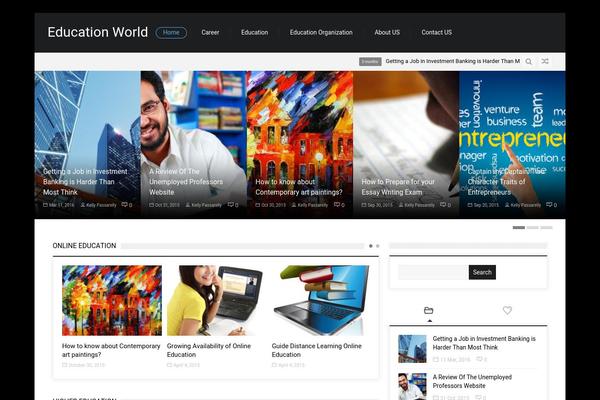Select first slider pagination bar
The width and height of the screenshot is (600, 400).
click(x=519, y=228)
